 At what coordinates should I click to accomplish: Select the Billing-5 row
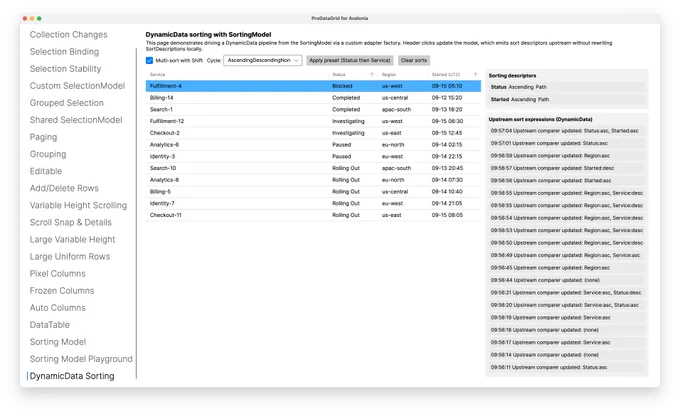point(314,191)
